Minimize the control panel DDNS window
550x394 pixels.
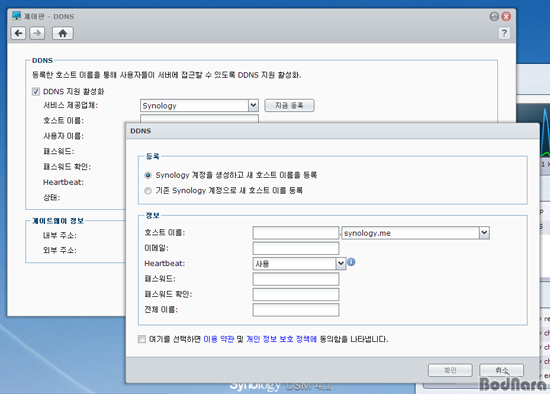pyautogui.click(x=494, y=16)
